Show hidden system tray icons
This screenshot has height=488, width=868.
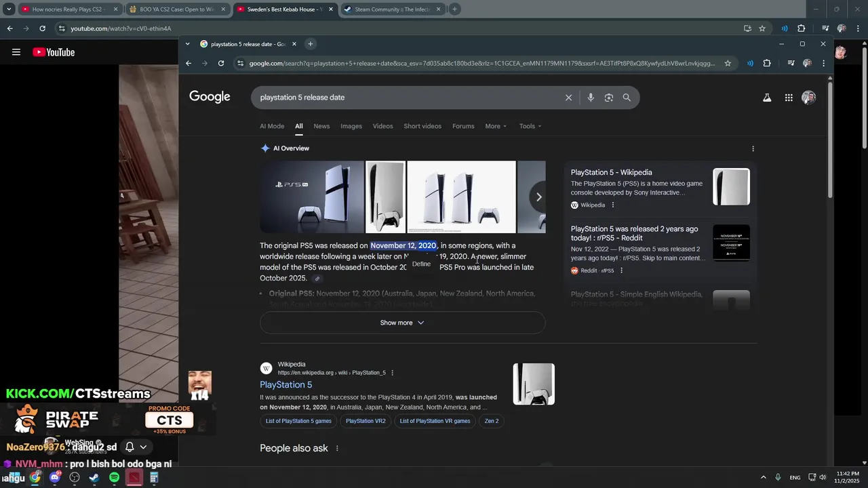tap(763, 477)
